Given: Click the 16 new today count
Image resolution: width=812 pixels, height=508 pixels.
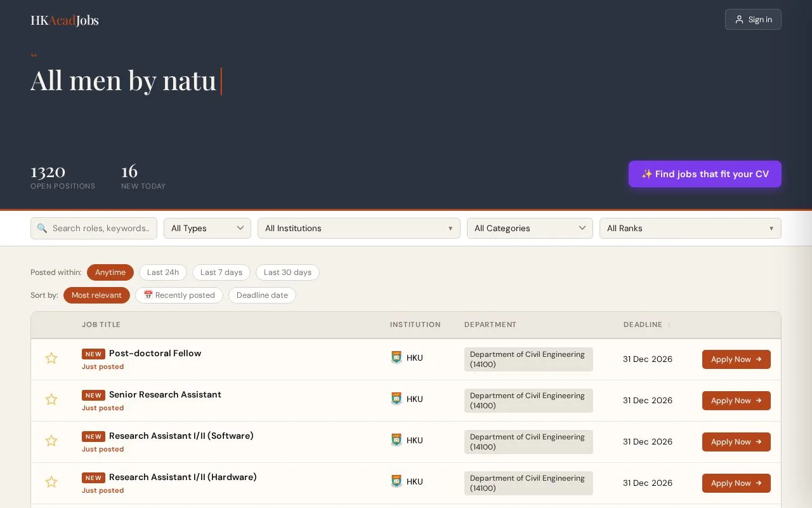Looking at the screenshot, I should coord(129,171).
